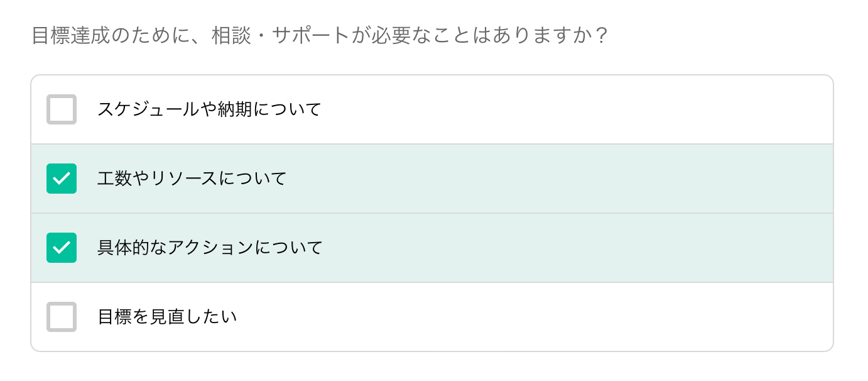This screenshot has width=868, height=381.
Task: Click the green checkmark icon beside 具体的なアクション
Action: (62, 248)
